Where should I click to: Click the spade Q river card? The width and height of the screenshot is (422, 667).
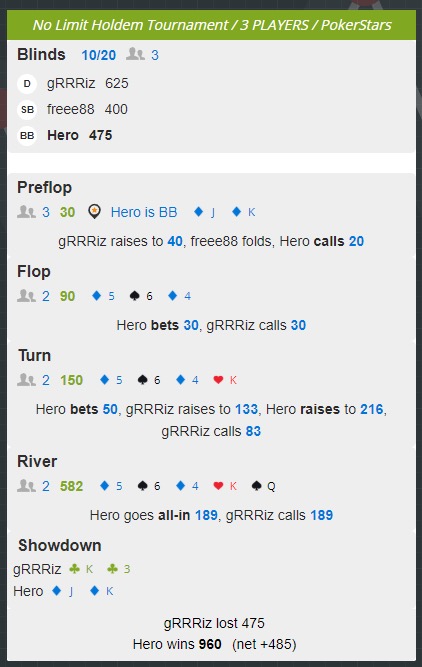[264, 486]
